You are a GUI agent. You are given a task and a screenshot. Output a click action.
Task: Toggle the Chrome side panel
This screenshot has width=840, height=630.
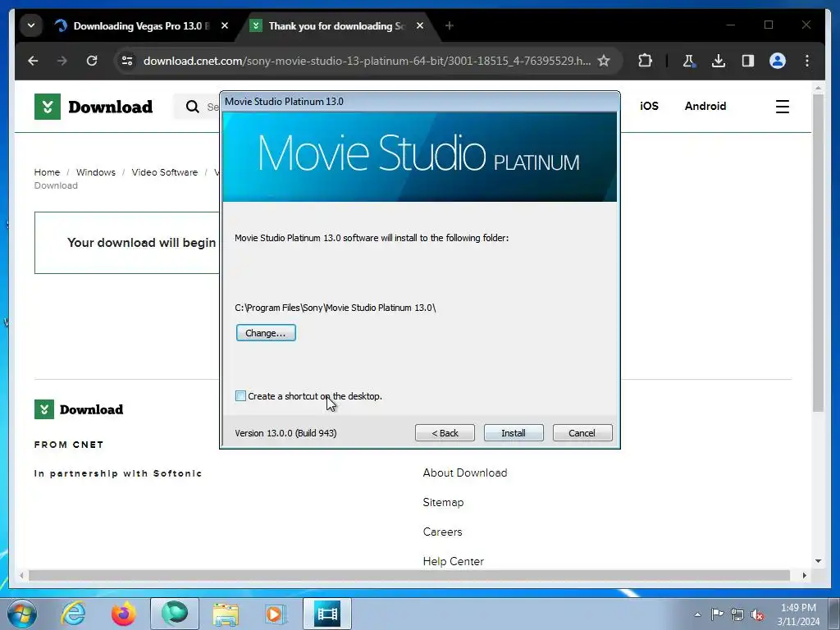[x=748, y=61]
